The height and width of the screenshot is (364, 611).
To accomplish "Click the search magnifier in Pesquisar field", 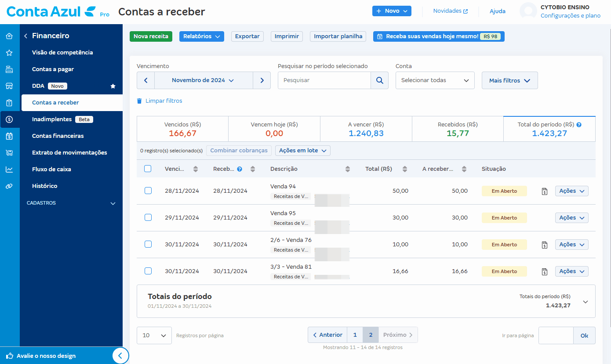I will click(379, 80).
